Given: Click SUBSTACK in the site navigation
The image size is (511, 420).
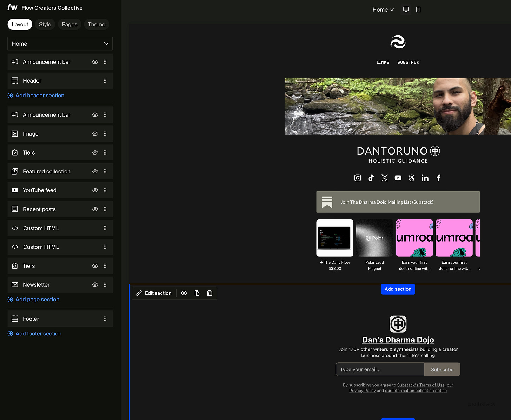Looking at the screenshot, I should point(409,62).
